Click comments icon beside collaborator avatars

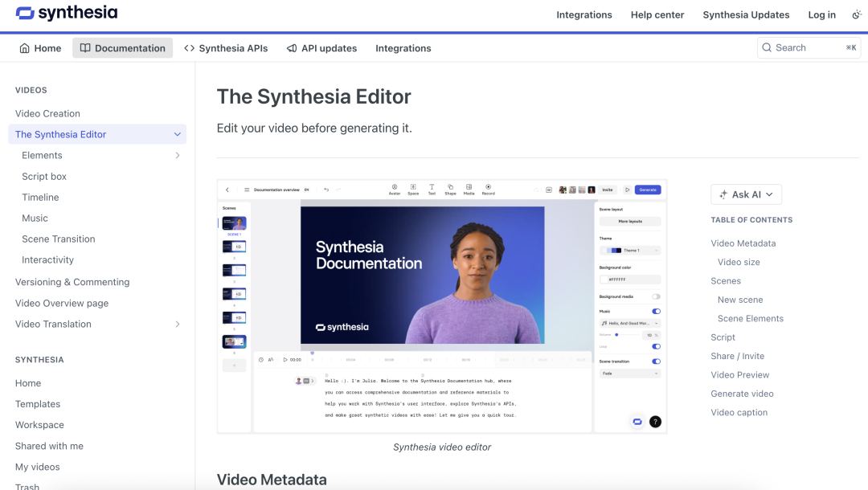549,190
